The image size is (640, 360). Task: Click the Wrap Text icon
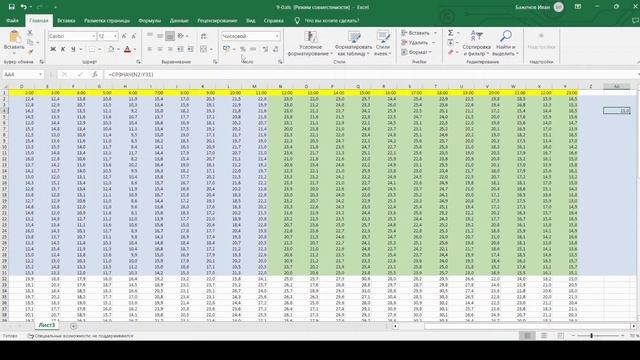point(204,36)
